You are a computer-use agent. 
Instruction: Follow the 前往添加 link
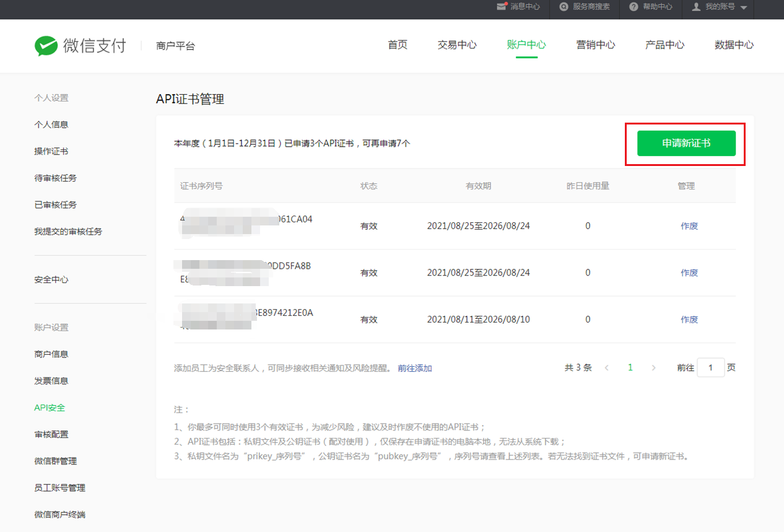pos(415,368)
